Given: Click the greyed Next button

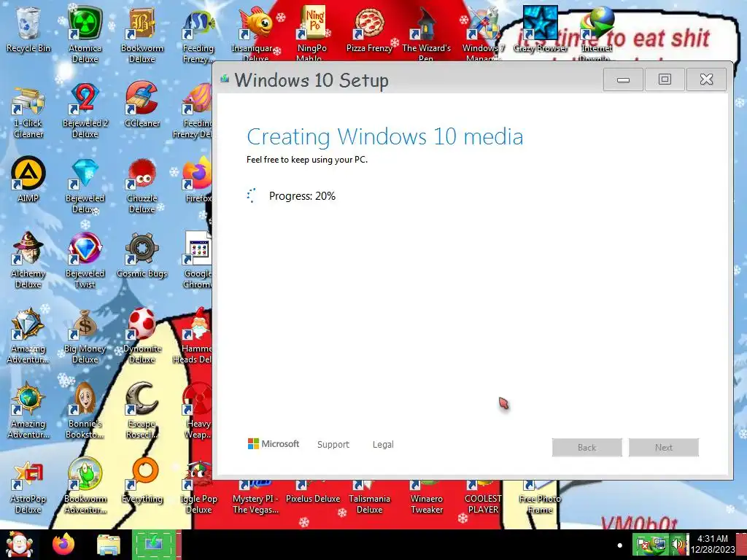Looking at the screenshot, I should (664, 447).
